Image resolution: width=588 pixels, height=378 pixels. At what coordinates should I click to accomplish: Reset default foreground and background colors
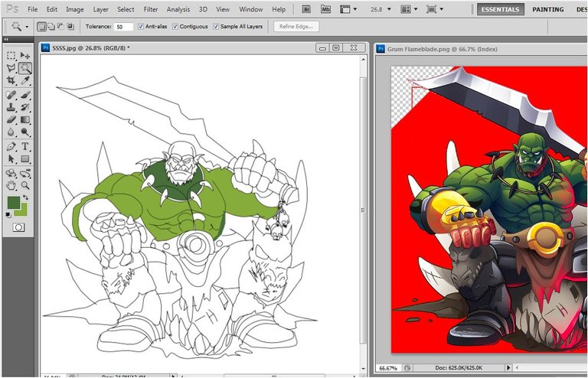click(x=8, y=215)
